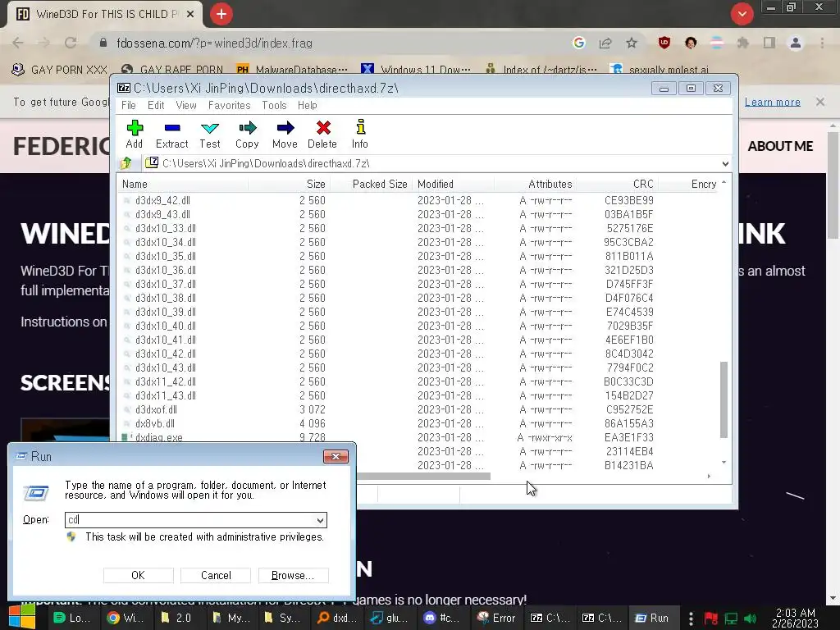Click the share page icon in address bar

click(605, 43)
